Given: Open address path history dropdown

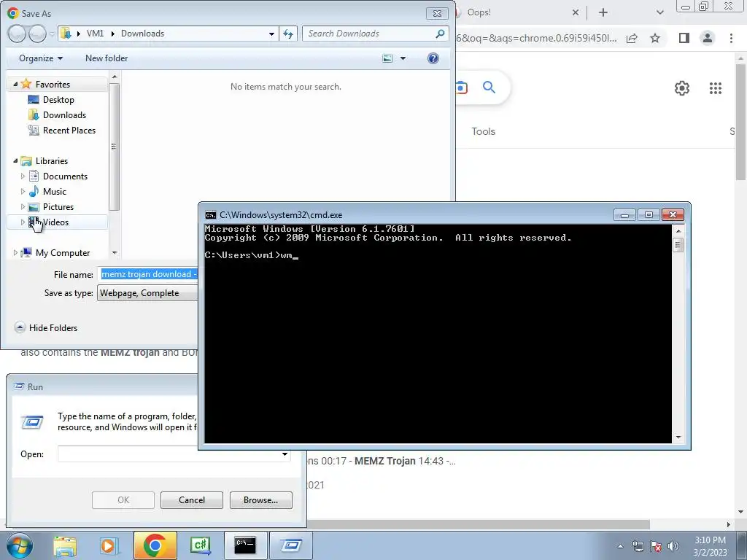Looking at the screenshot, I should click(x=271, y=34).
